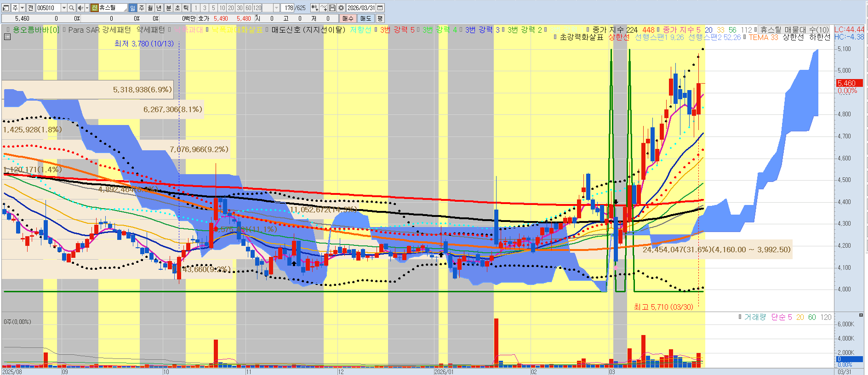
Task: Select the 3 interval preset
Action: [205, 8]
